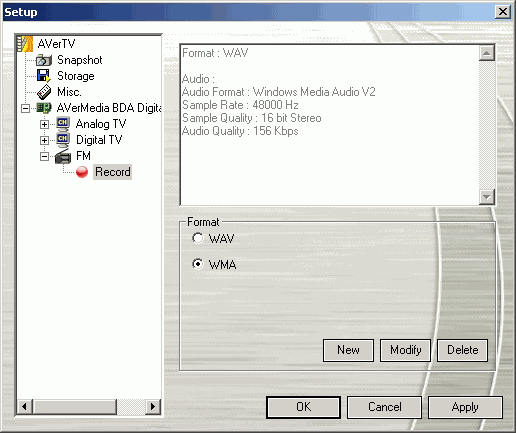Click the tree scroll left arrow
516x433 pixels.
point(25,407)
